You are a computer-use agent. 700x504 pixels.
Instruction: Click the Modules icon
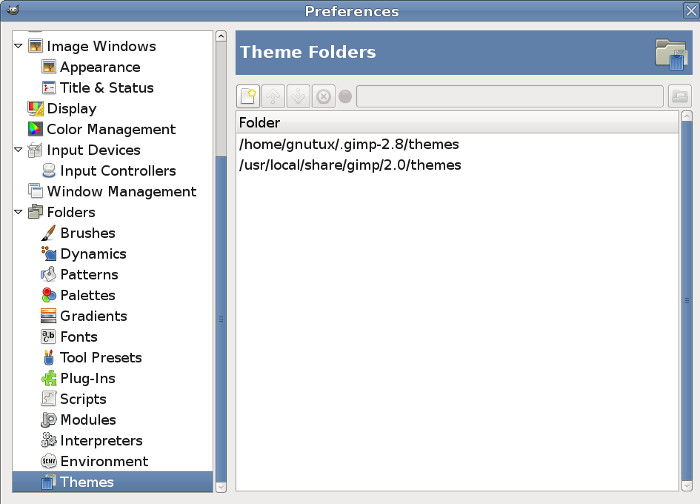tap(49, 419)
